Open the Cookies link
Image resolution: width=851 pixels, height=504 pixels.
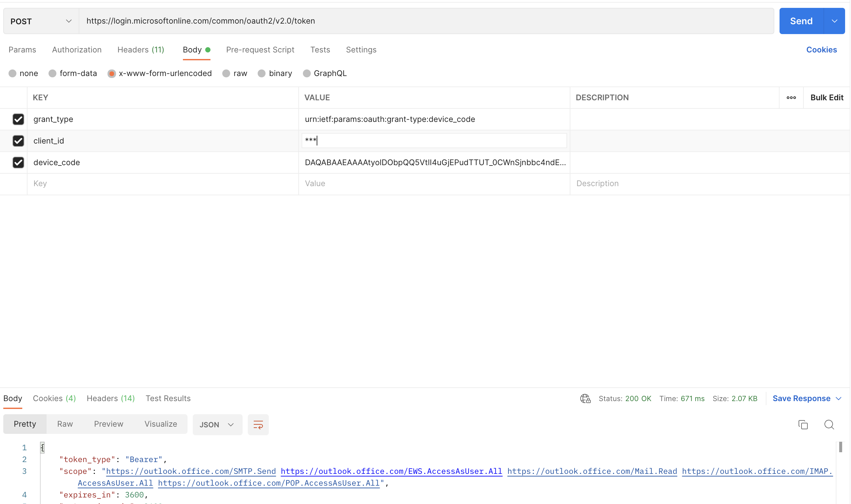pos(822,50)
